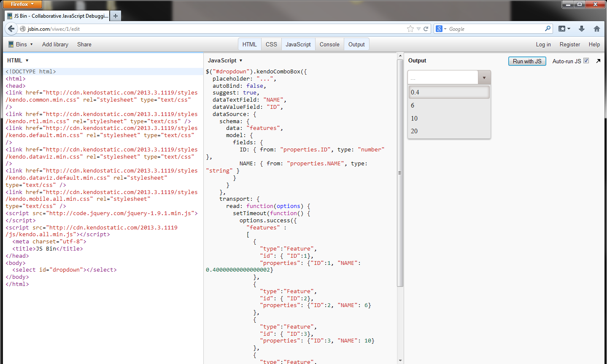Bookmark this page with the star icon
607x364 pixels.
point(410,29)
